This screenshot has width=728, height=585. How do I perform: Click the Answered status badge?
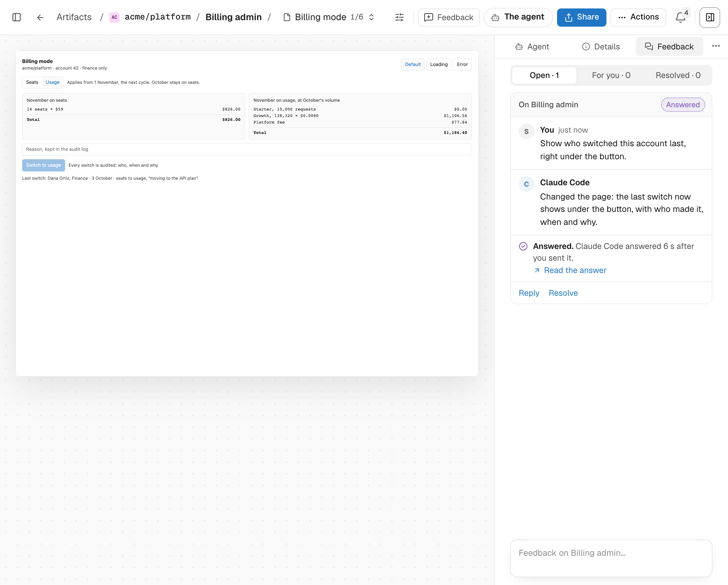(683, 105)
